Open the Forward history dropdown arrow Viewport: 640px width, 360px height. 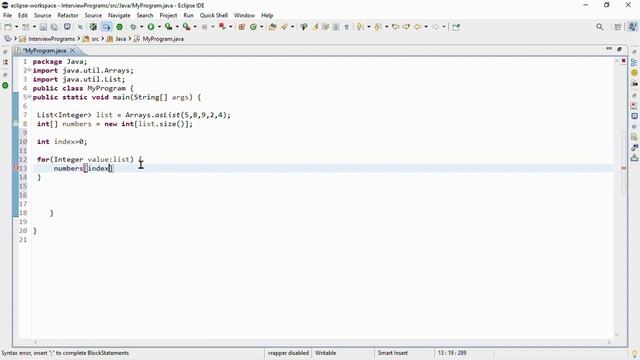tap(444, 27)
